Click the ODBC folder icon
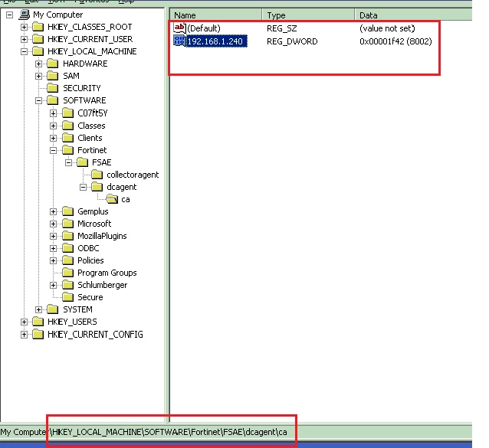 tap(67, 248)
